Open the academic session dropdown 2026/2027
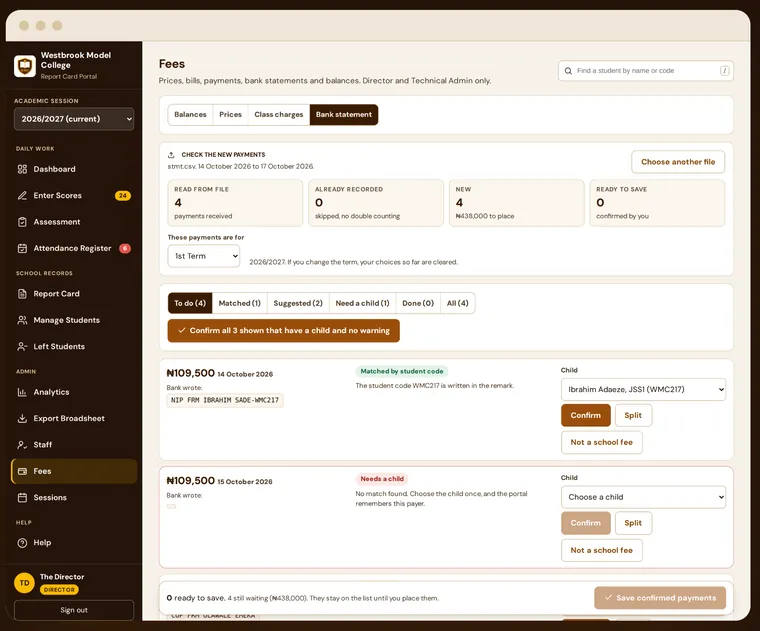 74,119
